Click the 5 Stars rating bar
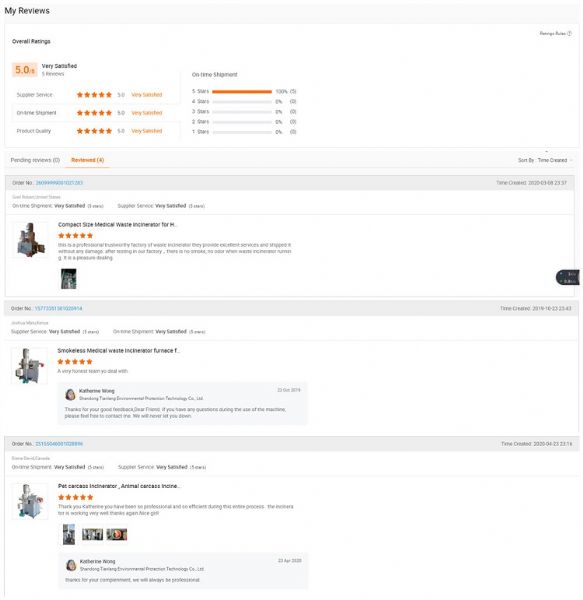This screenshot has width=583, height=600. point(242,91)
